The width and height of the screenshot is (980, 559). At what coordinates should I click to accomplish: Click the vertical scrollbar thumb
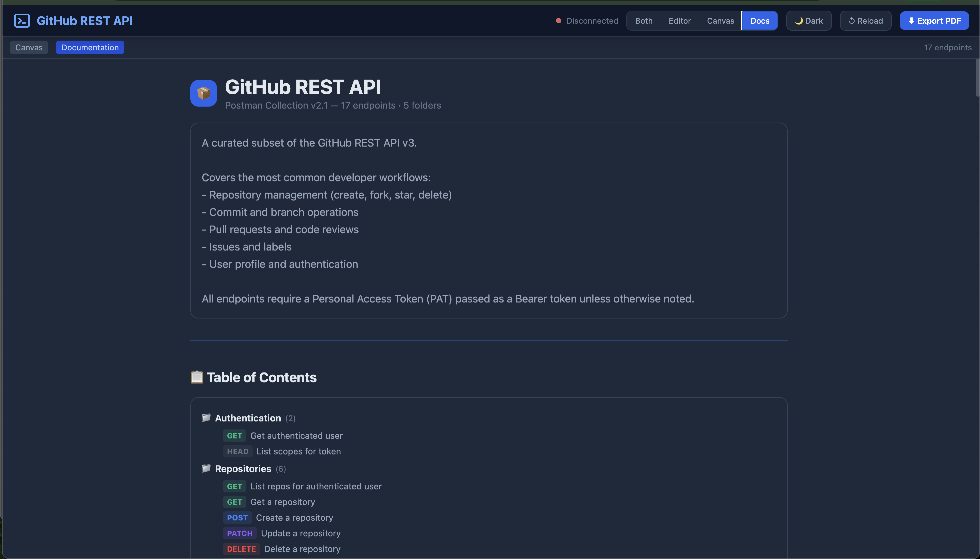[977, 78]
